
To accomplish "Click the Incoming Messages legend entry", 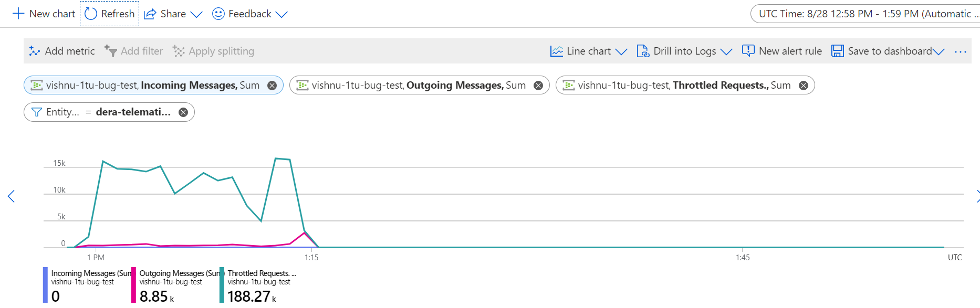I will pyautogui.click(x=87, y=285).
